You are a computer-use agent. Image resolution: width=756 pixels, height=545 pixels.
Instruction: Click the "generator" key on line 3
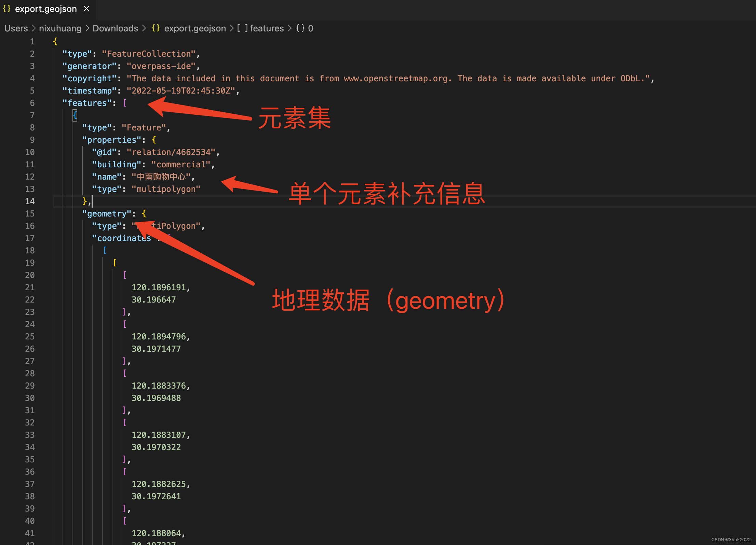point(90,66)
